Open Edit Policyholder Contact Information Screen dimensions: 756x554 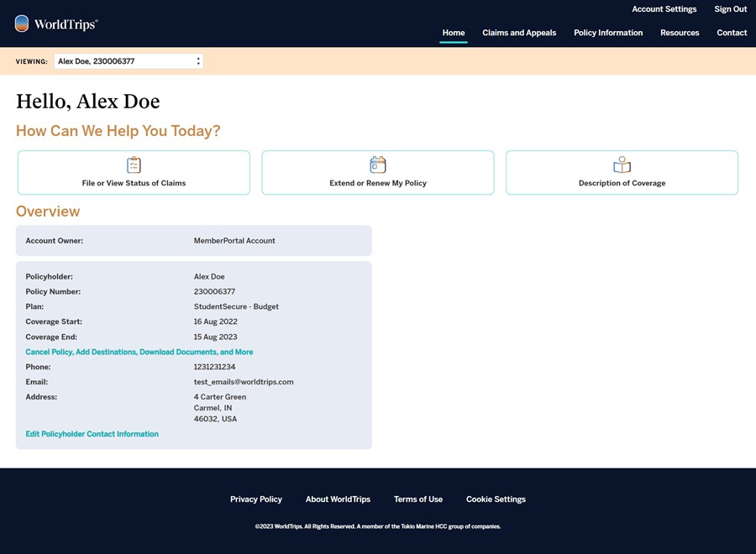tap(92, 434)
